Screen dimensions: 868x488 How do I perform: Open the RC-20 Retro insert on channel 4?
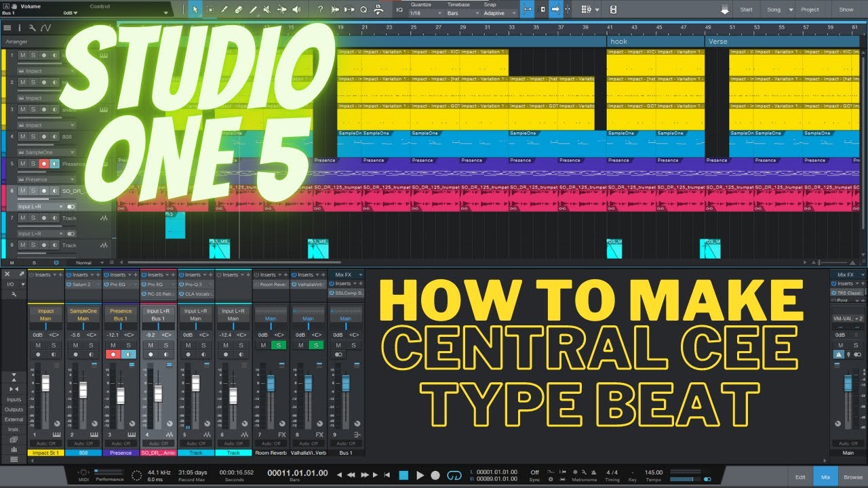159,293
